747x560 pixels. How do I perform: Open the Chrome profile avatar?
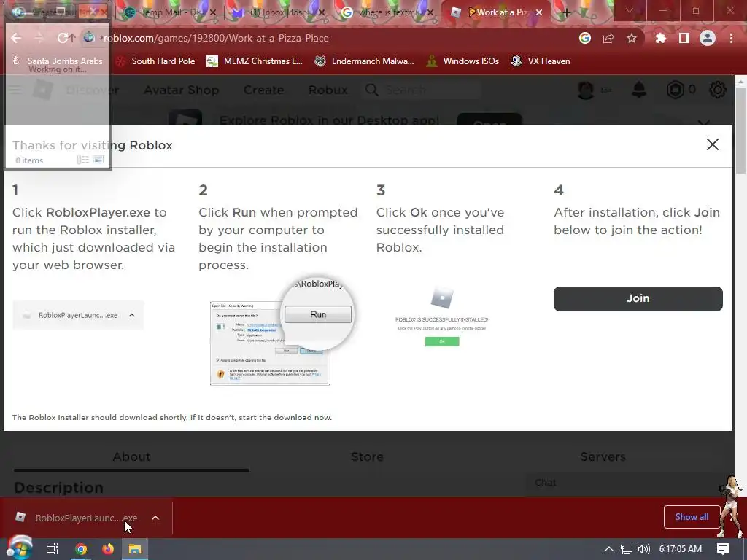click(708, 38)
